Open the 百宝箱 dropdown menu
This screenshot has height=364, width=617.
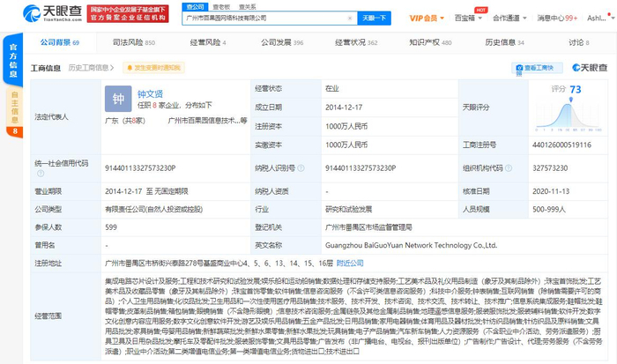tap(468, 19)
